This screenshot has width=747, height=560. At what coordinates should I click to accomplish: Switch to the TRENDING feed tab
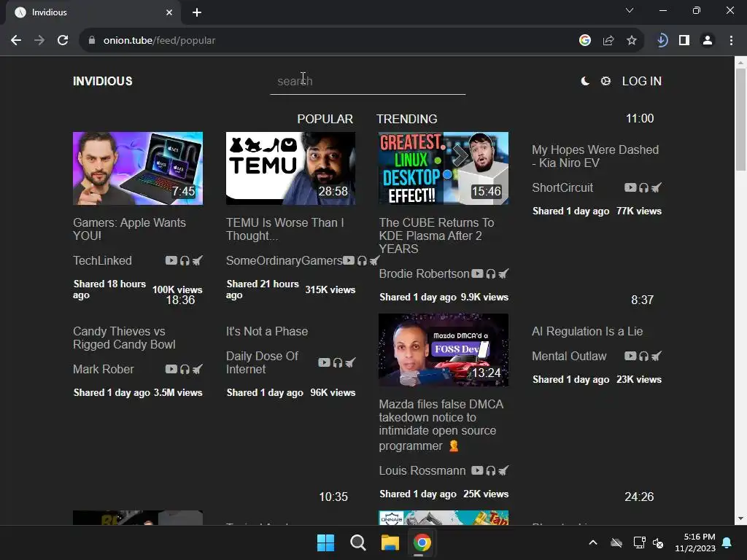[x=407, y=119]
